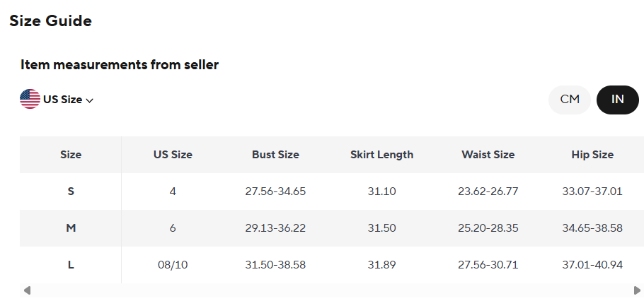The height and width of the screenshot is (301, 644).
Task: Select the M size row label
Action: coord(71,228)
